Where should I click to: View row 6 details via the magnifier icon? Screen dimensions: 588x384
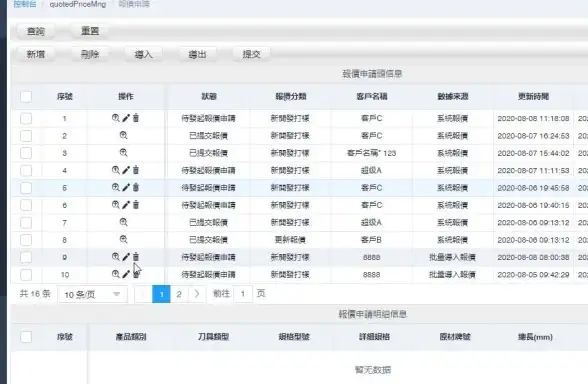point(116,205)
